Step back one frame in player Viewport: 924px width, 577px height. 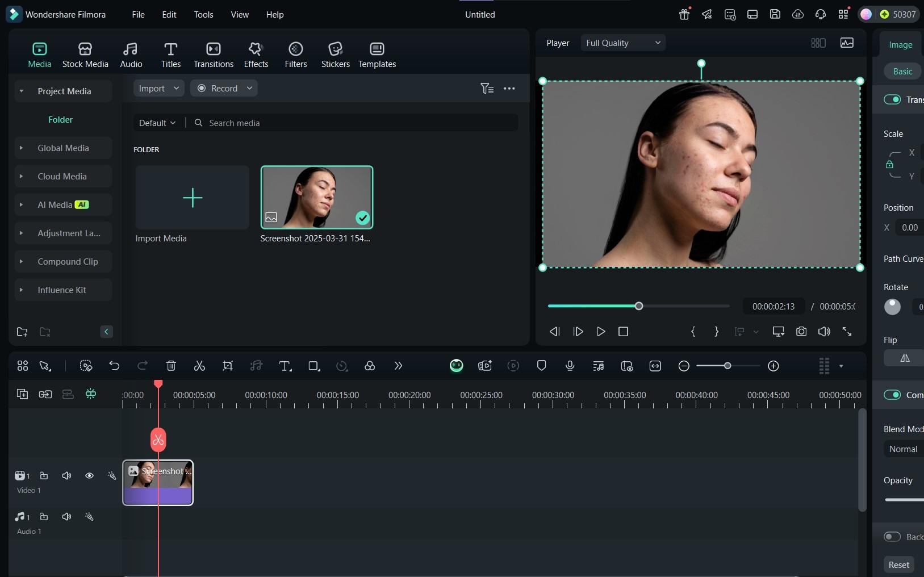pos(555,332)
